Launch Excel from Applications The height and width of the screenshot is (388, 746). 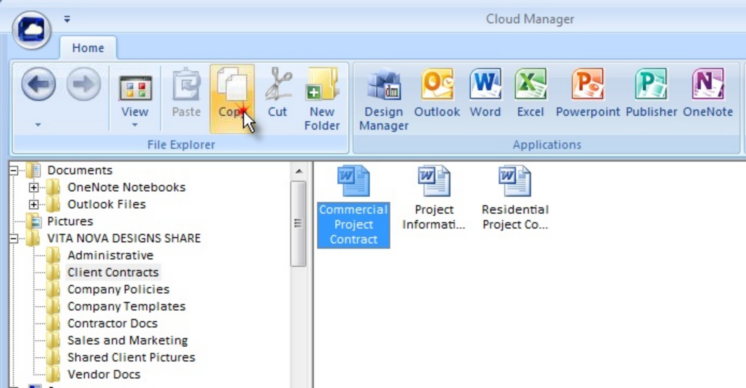pos(530,94)
